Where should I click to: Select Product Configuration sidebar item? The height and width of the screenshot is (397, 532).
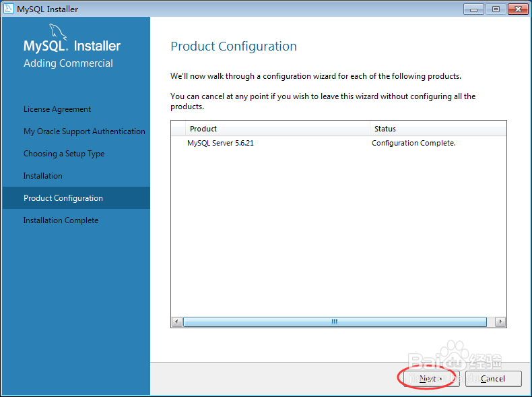pyautogui.click(x=76, y=197)
